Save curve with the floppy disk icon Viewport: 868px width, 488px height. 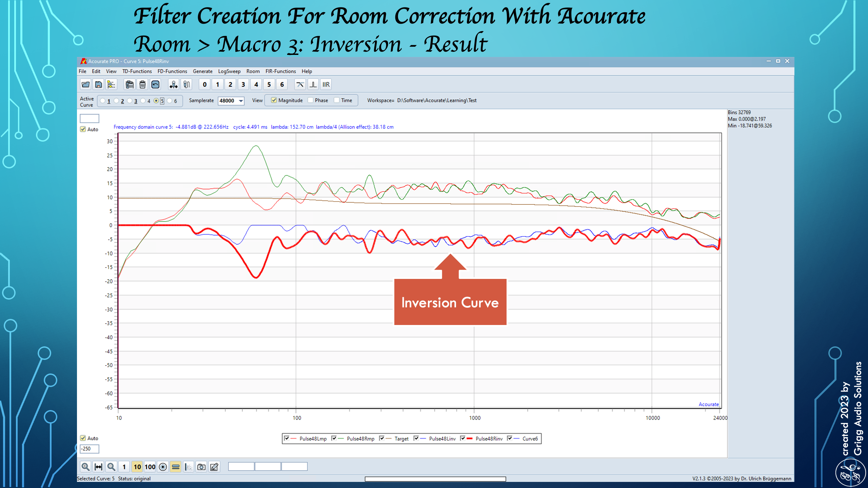[x=98, y=84]
